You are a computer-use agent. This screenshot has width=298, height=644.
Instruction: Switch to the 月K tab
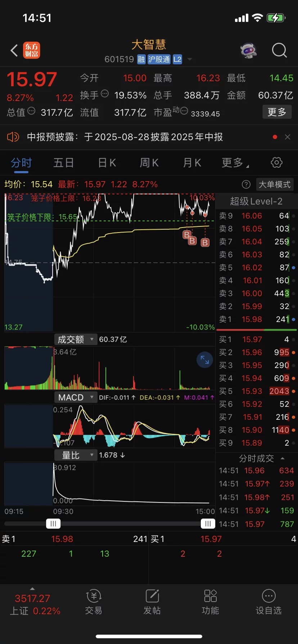pos(192,163)
